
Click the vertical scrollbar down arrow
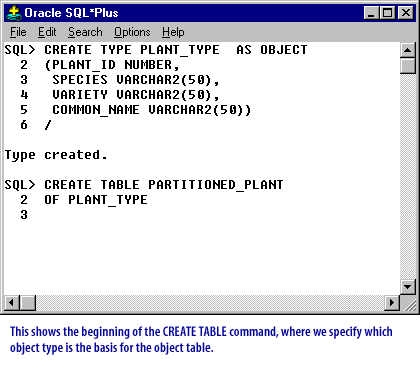[x=408, y=286]
